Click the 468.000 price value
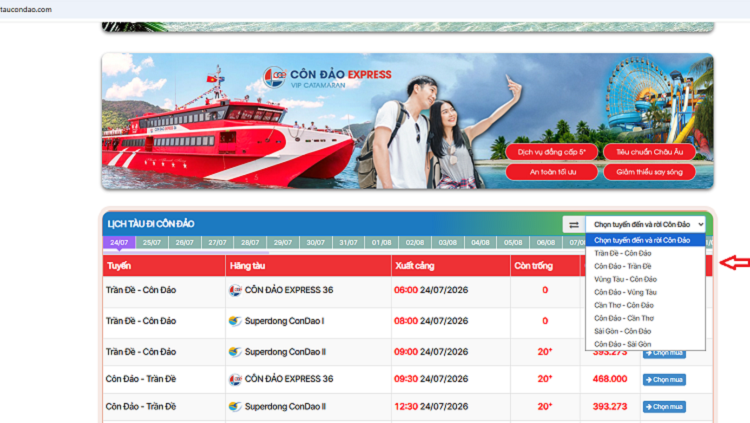This screenshot has height=423, width=750. tap(610, 379)
